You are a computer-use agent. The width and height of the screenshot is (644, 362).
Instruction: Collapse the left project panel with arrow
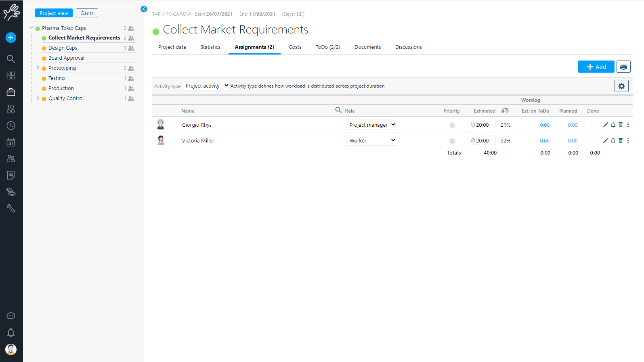(144, 9)
